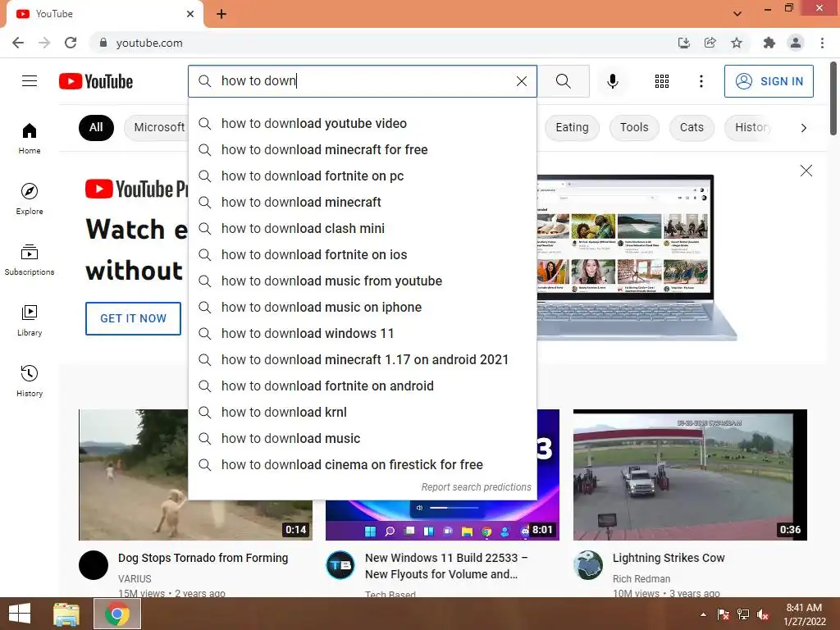Select the All filter chip
The height and width of the screenshot is (630, 840).
[x=96, y=127]
